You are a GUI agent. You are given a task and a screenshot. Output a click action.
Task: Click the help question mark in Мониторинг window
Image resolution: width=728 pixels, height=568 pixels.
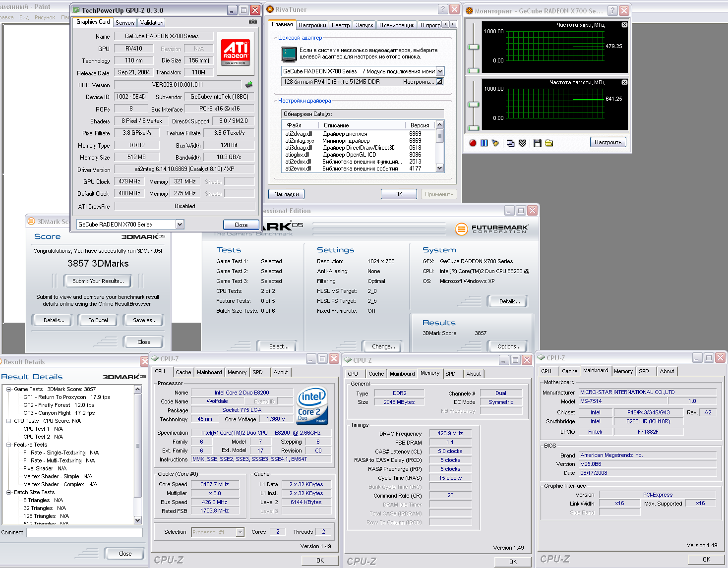(x=613, y=10)
